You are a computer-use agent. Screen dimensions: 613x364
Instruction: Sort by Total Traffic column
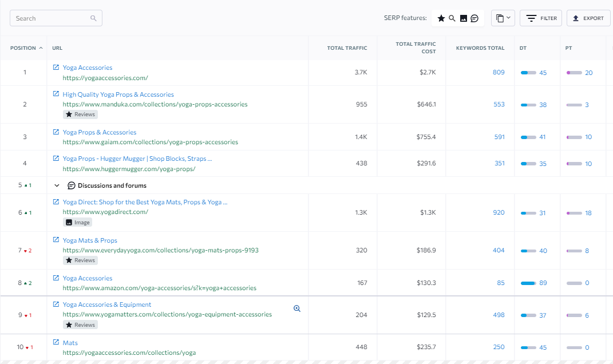pos(347,48)
